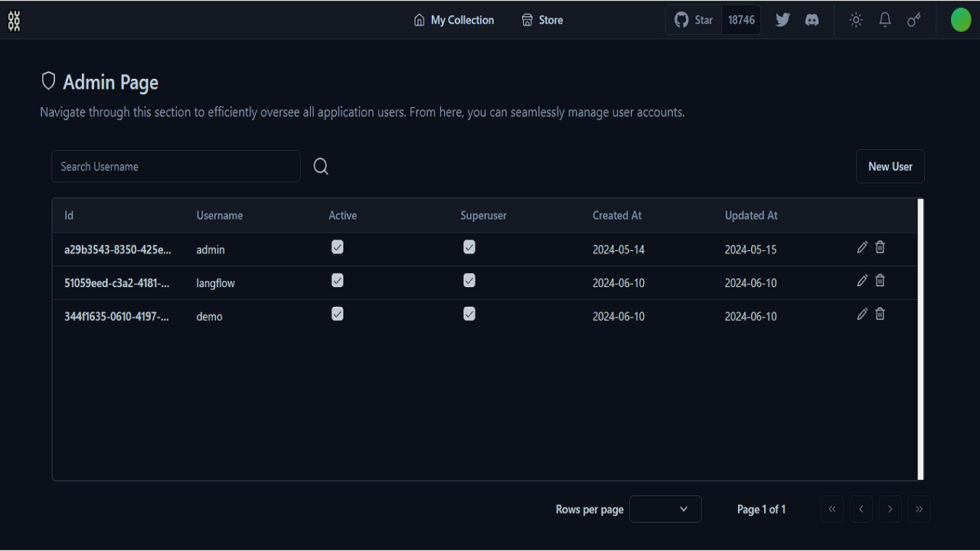
Task: Open the Rows per page dropdown
Action: click(665, 509)
